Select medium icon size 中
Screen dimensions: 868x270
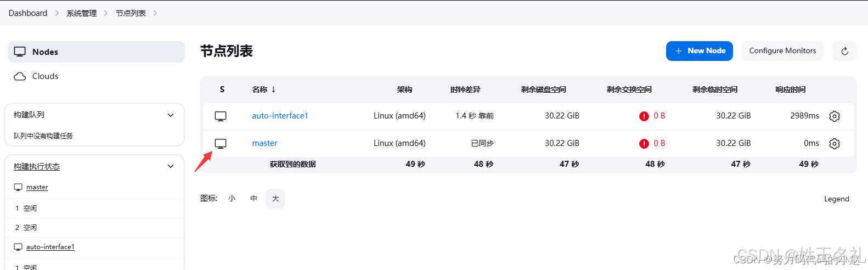coord(253,199)
